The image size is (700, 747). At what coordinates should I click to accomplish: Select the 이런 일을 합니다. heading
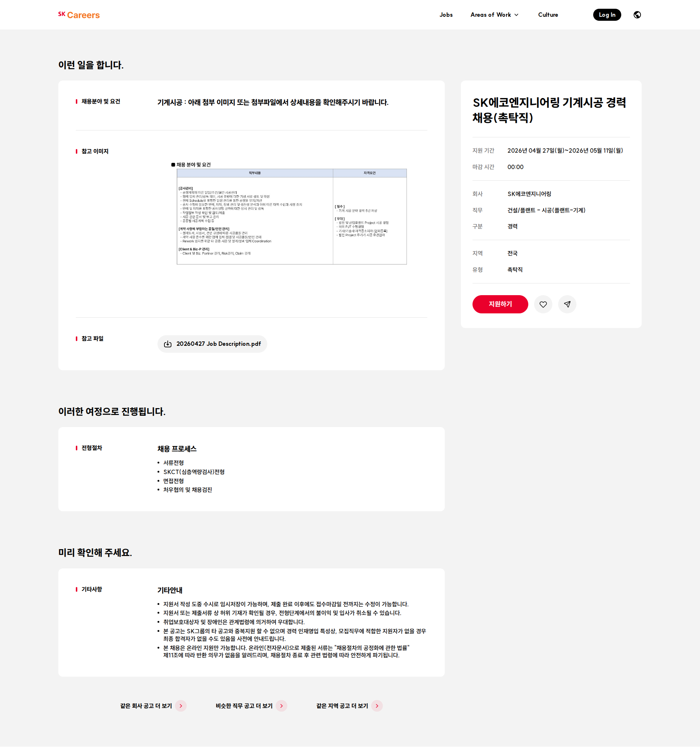pyautogui.click(x=91, y=64)
